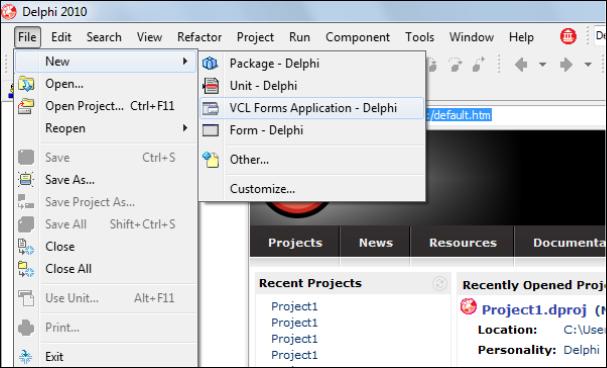Click the Save As disk icon

coord(26,180)
